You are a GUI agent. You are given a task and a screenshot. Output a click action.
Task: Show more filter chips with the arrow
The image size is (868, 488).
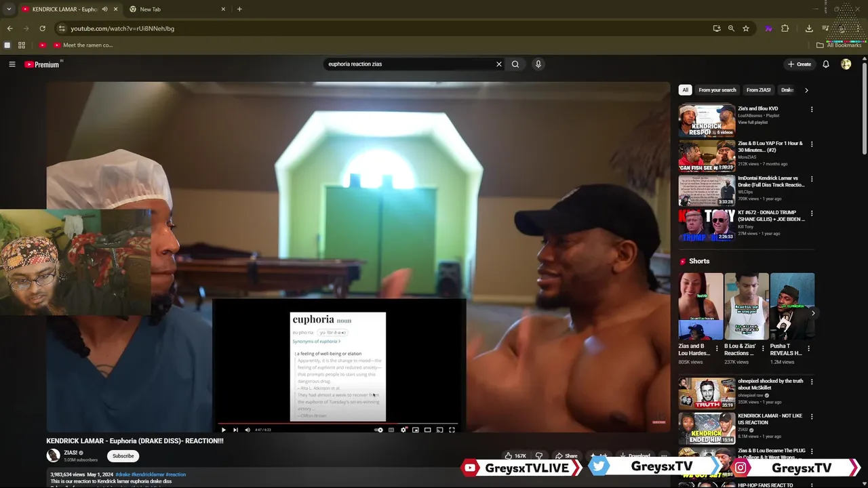coord(806,90)
